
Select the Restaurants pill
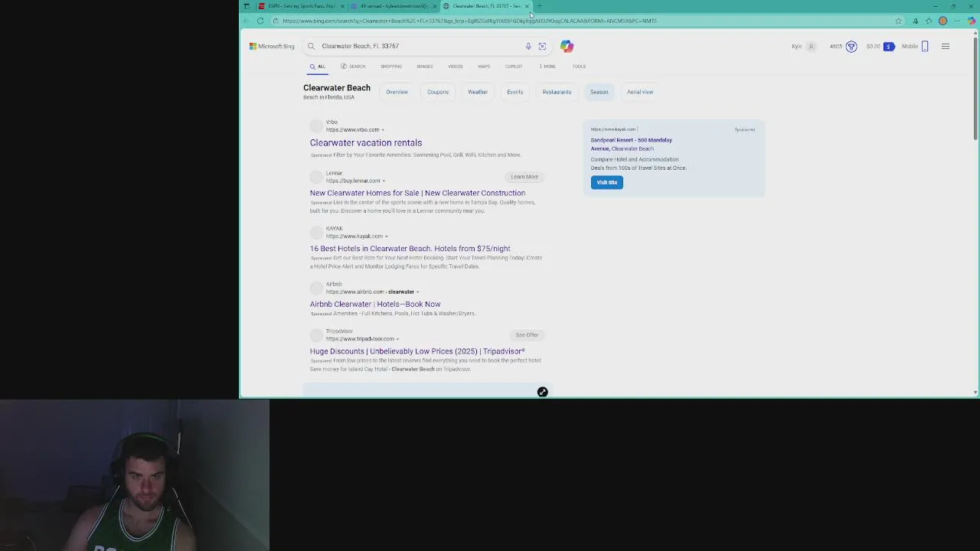pos(557,92)
